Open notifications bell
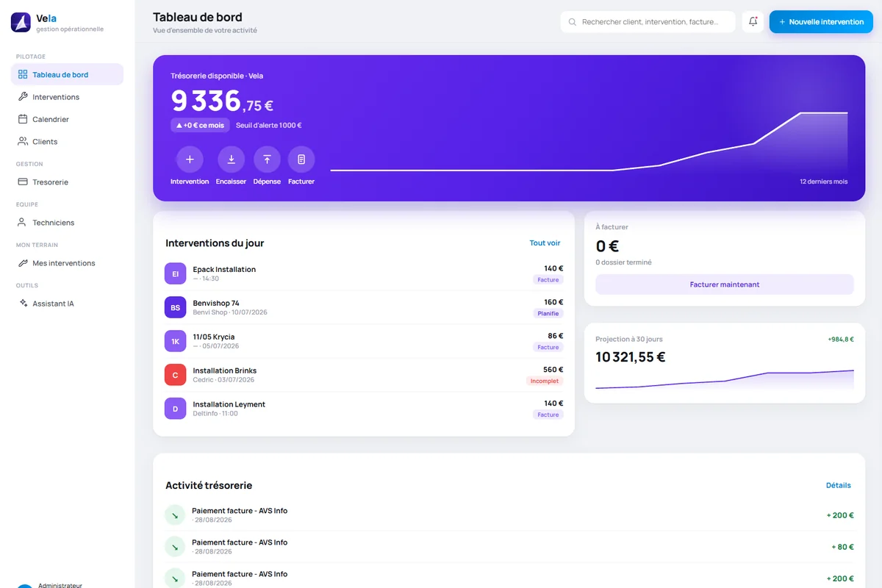Viewport: 882px width, 588px height. point(753,22)
